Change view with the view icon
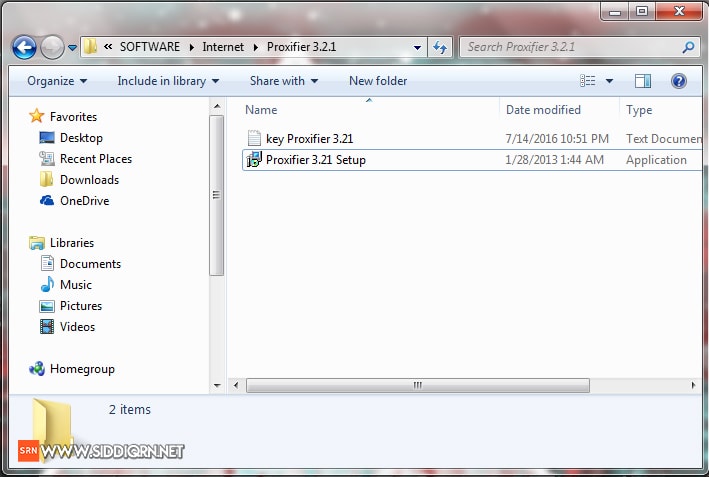The height and width of the screenshot is (477, 709). click(x=587, y=81)
